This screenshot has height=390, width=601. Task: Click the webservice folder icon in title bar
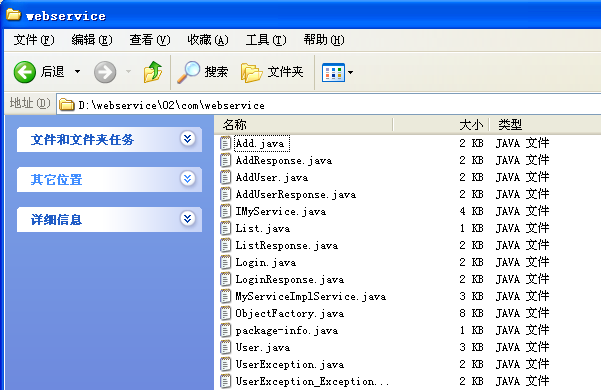point(13,15)
